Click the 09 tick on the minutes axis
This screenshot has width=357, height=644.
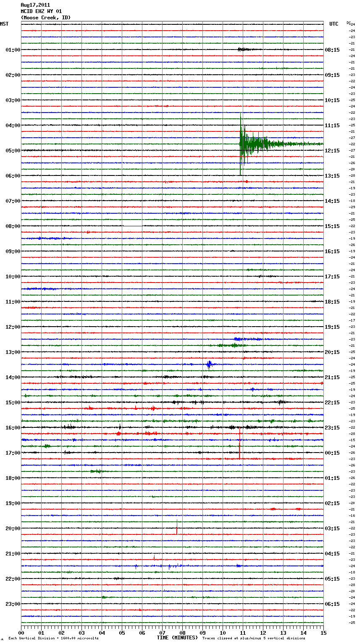[202, 633]
